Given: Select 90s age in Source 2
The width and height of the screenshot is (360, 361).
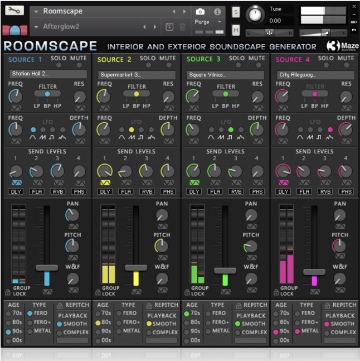Looking at the screenshot, I should 98,332.
